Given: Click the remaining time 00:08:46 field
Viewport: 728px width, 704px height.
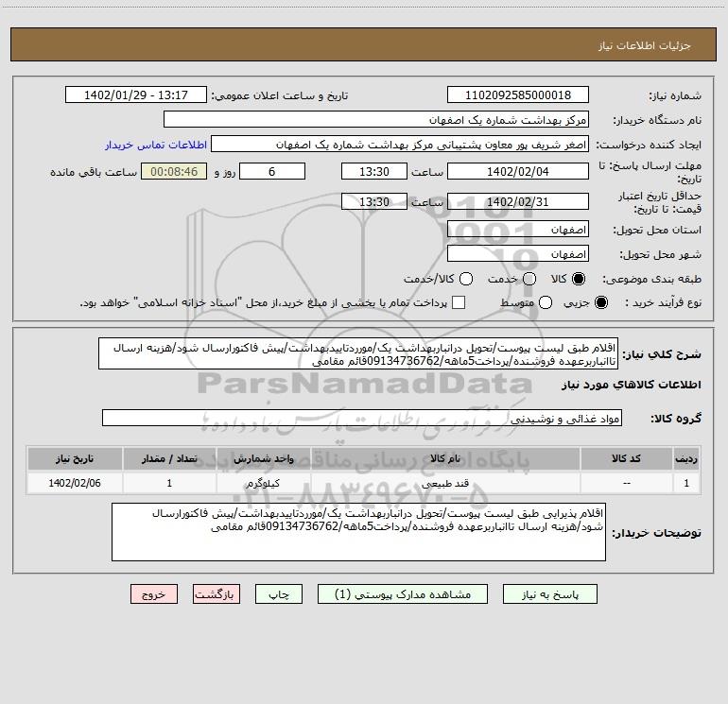Looking at the screenshot, I should point(174,171).
